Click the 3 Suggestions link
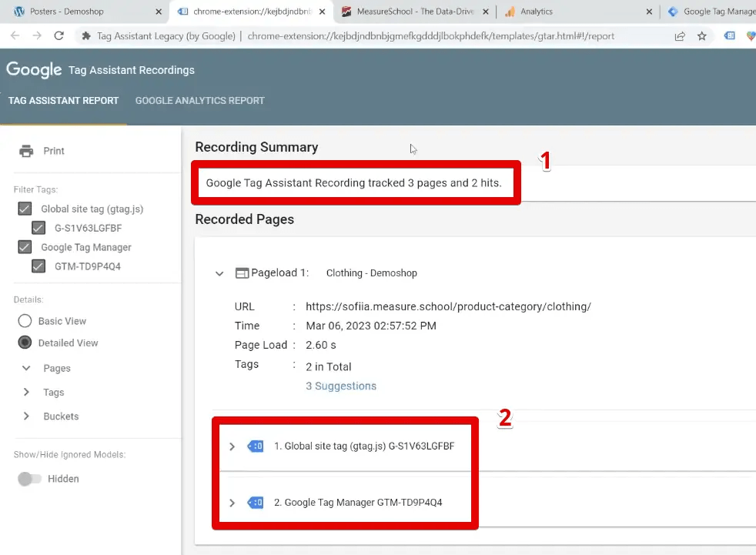This screenshot has height=555, width=756. (x=341, y=386)
